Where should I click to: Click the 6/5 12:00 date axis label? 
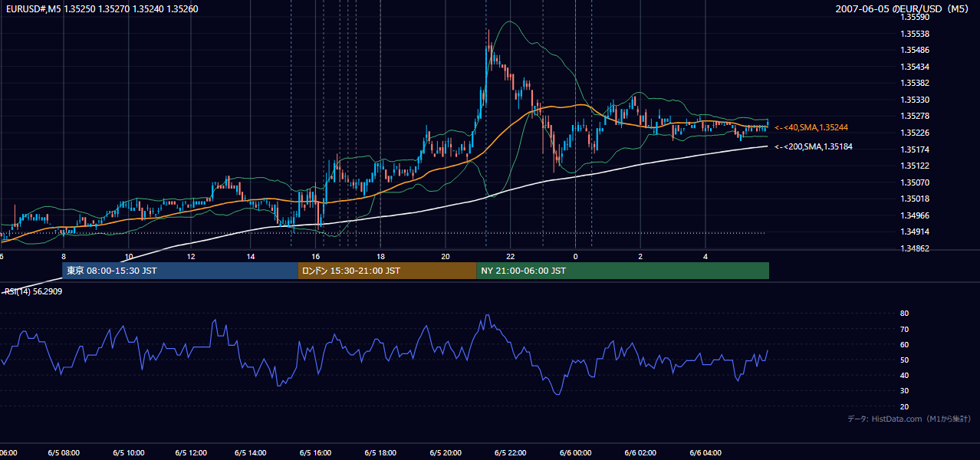coord(192,453)
